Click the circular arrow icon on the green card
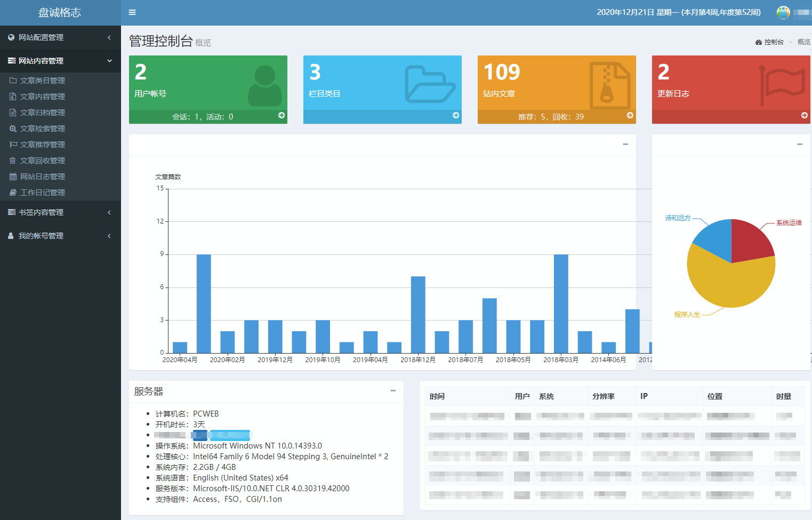The image size is (812, 520). pyautogui.click(x=282, y=115)
